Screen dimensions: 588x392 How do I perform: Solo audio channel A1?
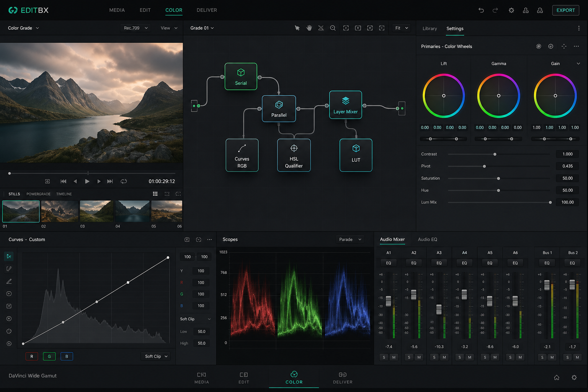384,357
